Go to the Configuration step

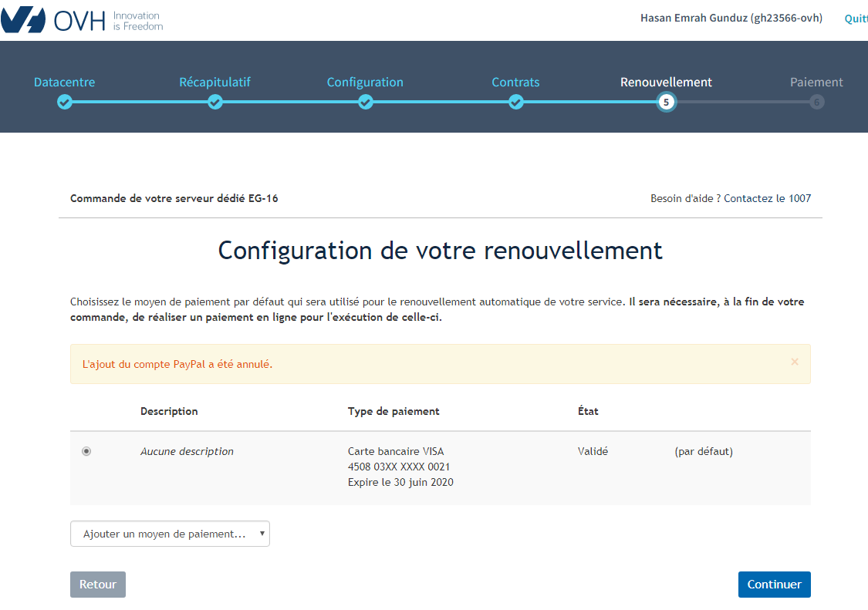(365, 82)
